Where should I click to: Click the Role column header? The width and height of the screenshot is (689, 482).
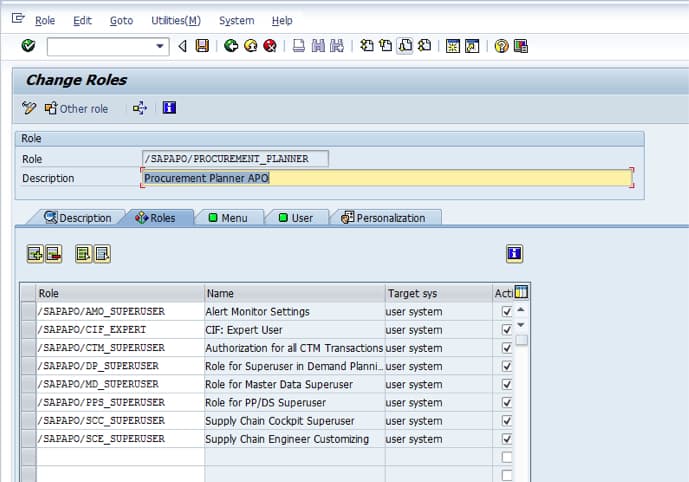120,293
